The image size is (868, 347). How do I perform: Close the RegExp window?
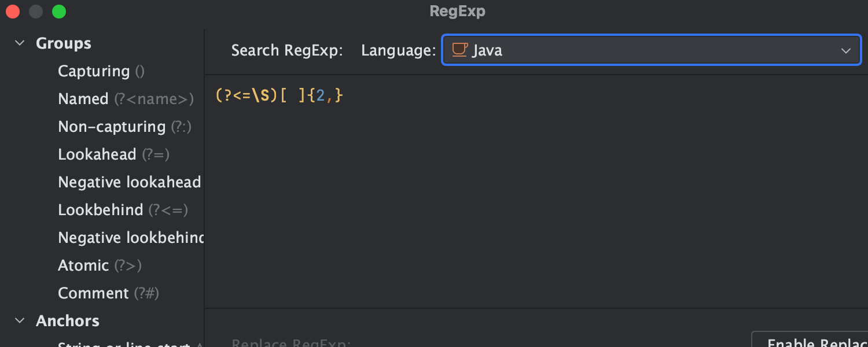13,12
